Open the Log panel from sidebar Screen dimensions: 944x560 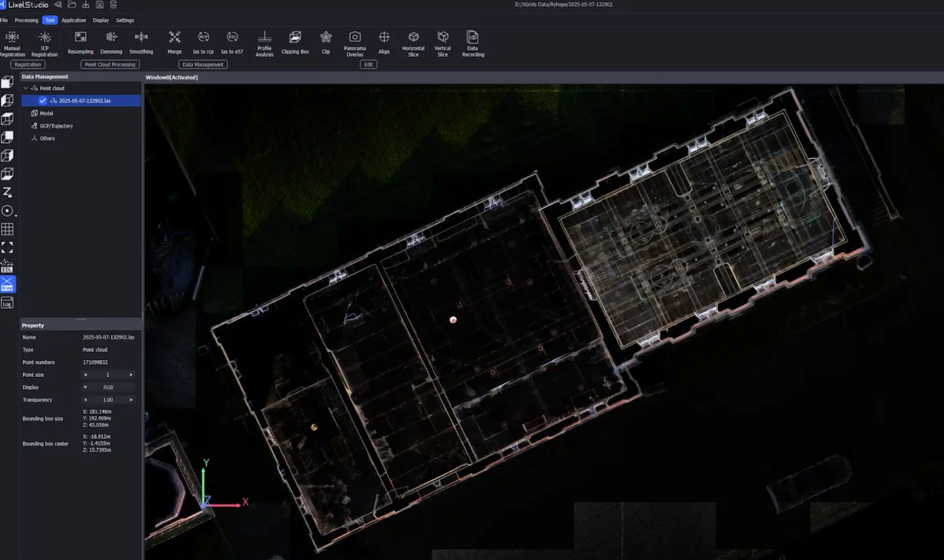click(x=7, y=303)
